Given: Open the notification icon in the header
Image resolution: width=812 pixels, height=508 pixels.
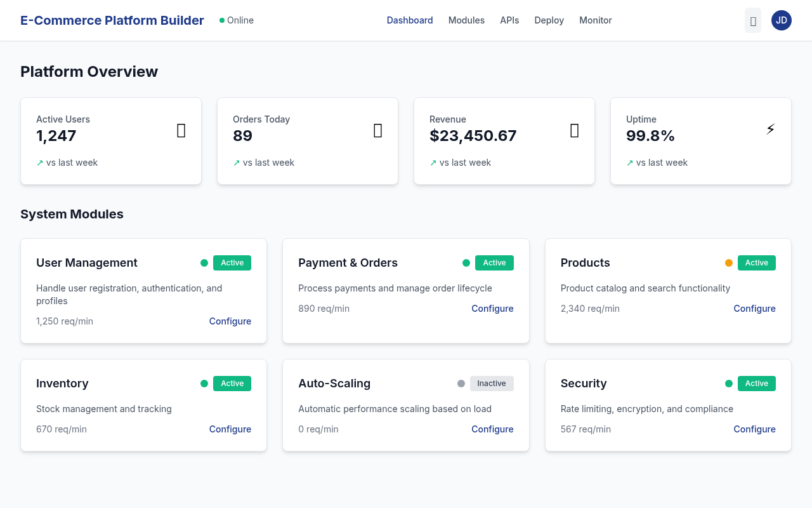Looking at the screenshot, I should tap(753, 20).
